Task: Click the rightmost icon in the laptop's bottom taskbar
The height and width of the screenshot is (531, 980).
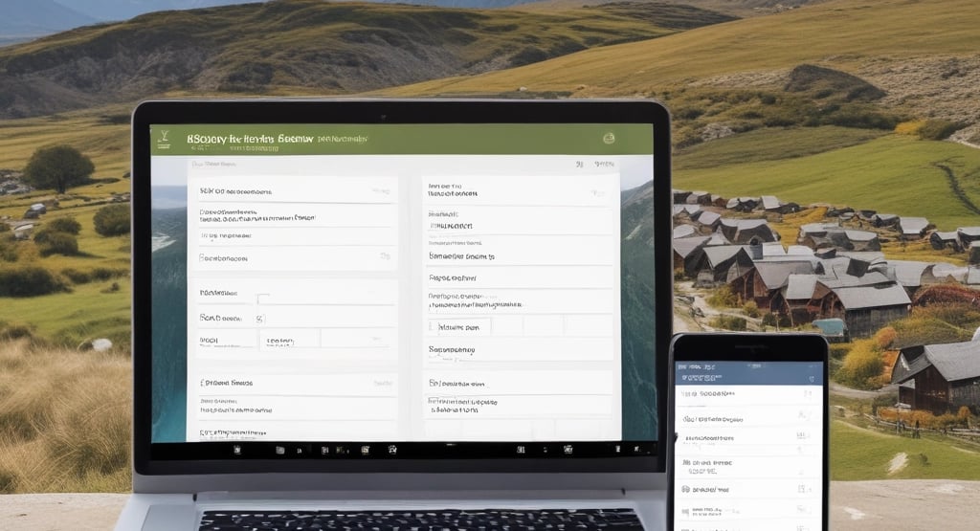Action: coord(636,449)
